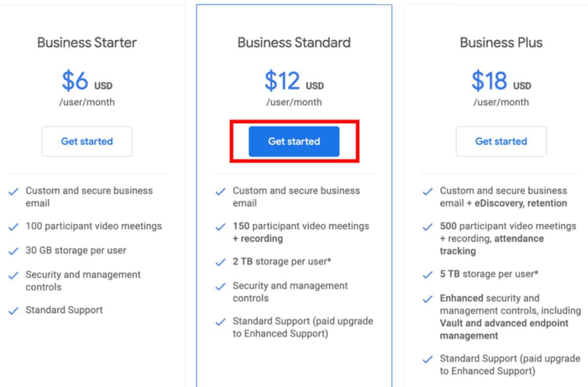The image size is (588, 387).
Task: Click Get started under Business Starter
Action: tap(87, 141)
